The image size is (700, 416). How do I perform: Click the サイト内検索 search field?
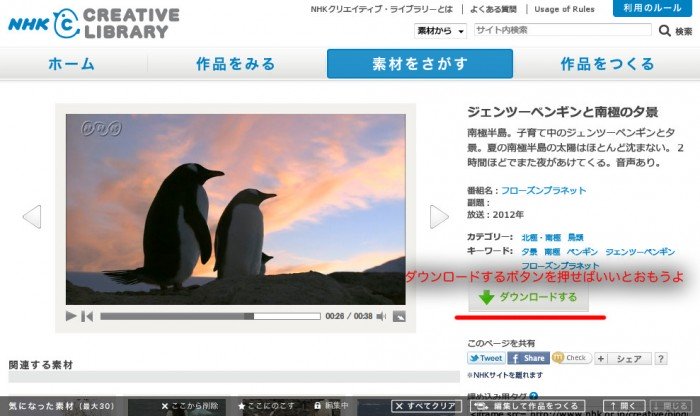pos(562,31)
